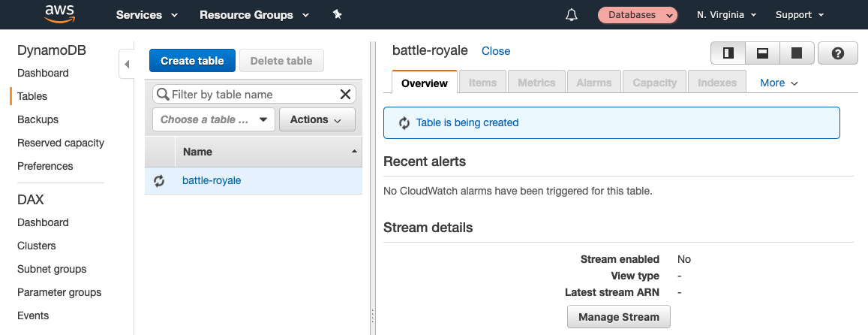Viewport: 868px width, 335px height.
Task: Click the vertical pane splitter handle
Action: click(373, 316)
